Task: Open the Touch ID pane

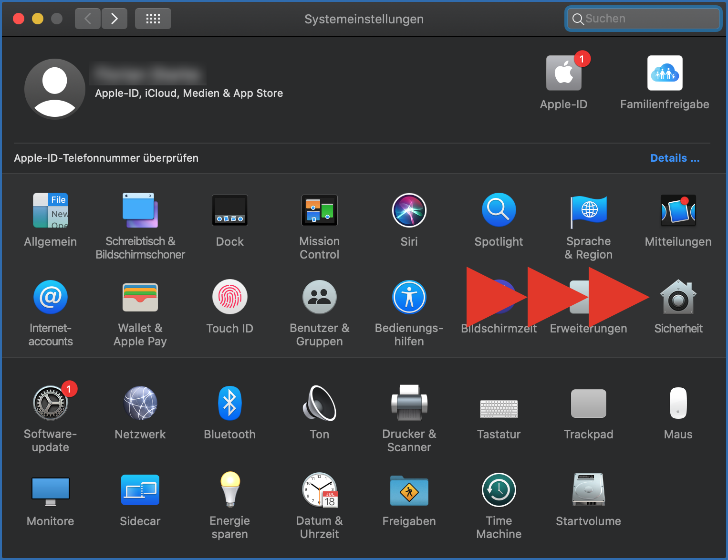Action: click(x=229, y=297)
